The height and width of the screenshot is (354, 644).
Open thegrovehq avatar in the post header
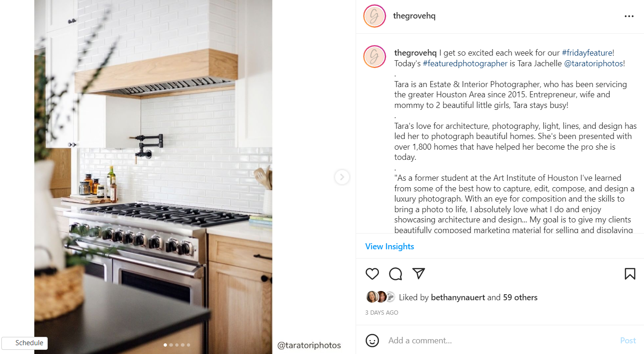point(375,16)
